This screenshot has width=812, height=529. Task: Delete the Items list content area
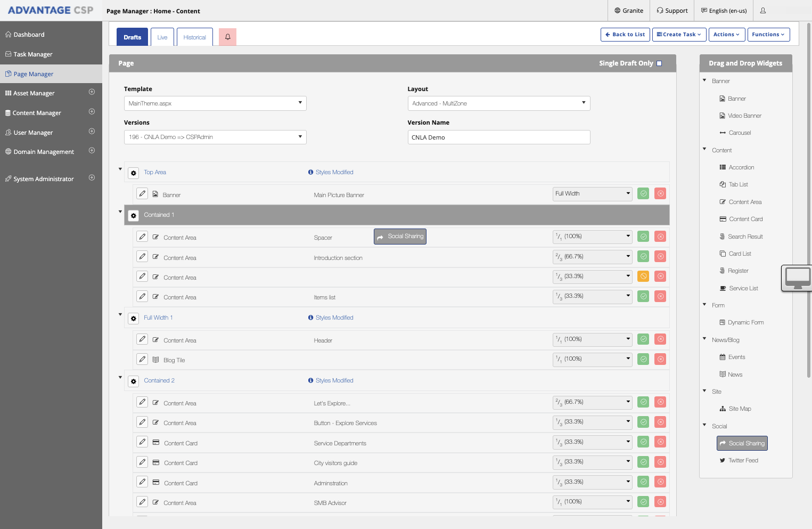point(660,296)
